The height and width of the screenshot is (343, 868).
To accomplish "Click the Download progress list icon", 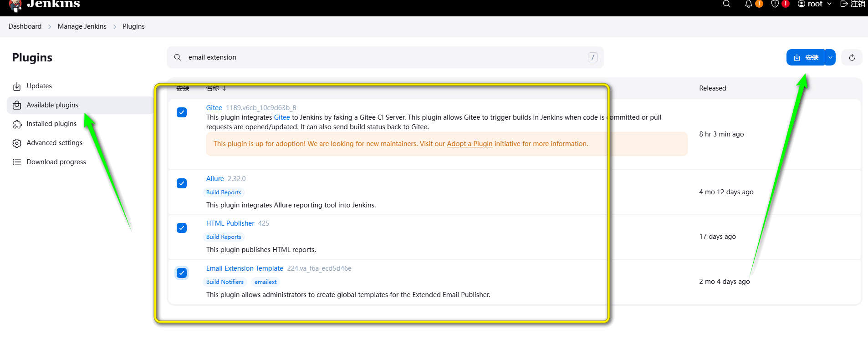I will click(17, 162).
